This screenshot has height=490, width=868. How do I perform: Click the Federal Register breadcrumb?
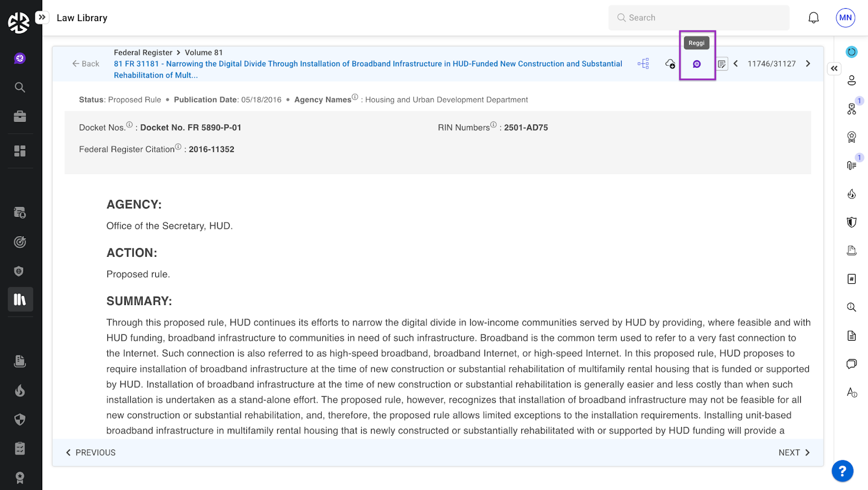[x=143, y=53]
